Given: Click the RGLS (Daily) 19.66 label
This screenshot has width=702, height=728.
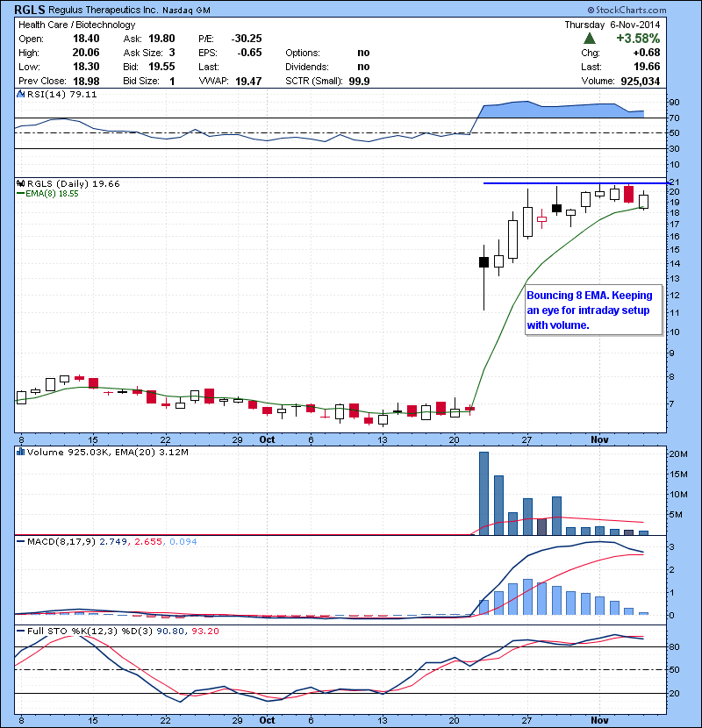Looking at the screenshot, I should coord(74,184).
